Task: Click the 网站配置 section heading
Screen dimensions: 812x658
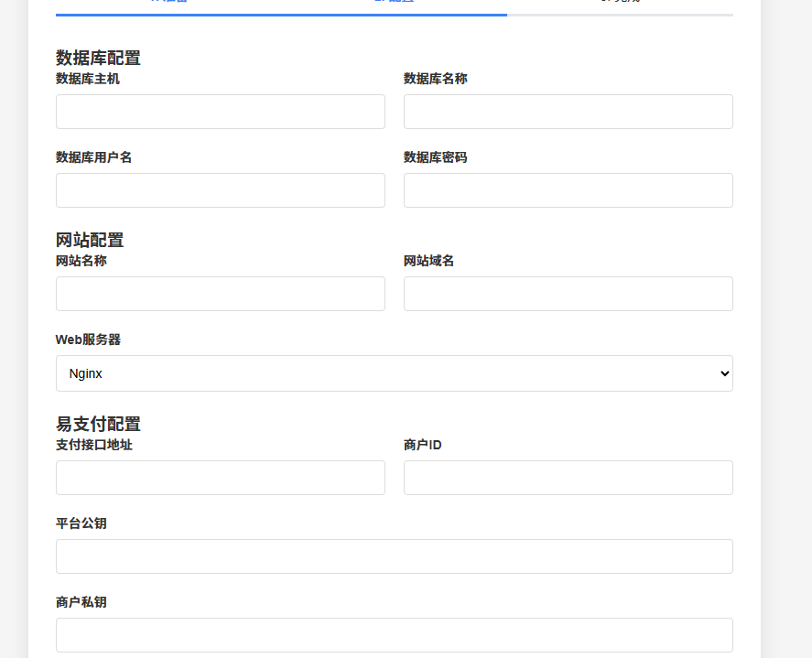Action: [x=90, y=241]
